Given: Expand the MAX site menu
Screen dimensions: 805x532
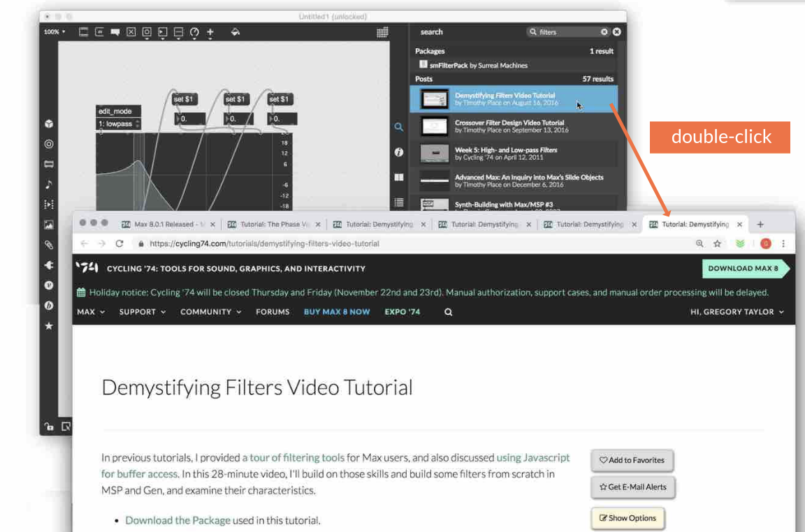Looking at the screenshot, I should [91, 312].
